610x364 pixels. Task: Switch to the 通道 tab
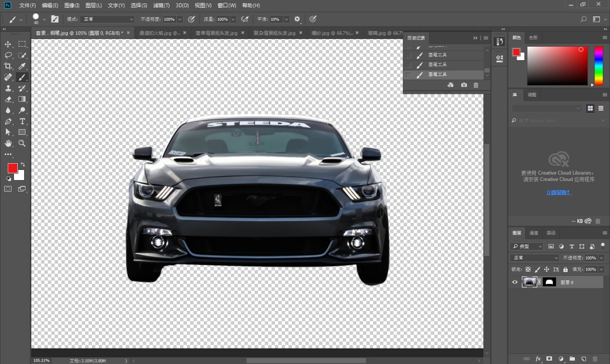pos(533,233)
